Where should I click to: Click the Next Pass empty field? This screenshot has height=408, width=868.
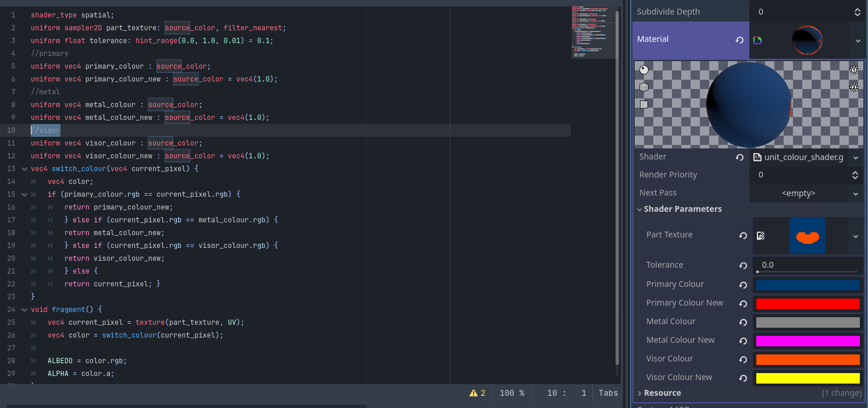point(799,193)
